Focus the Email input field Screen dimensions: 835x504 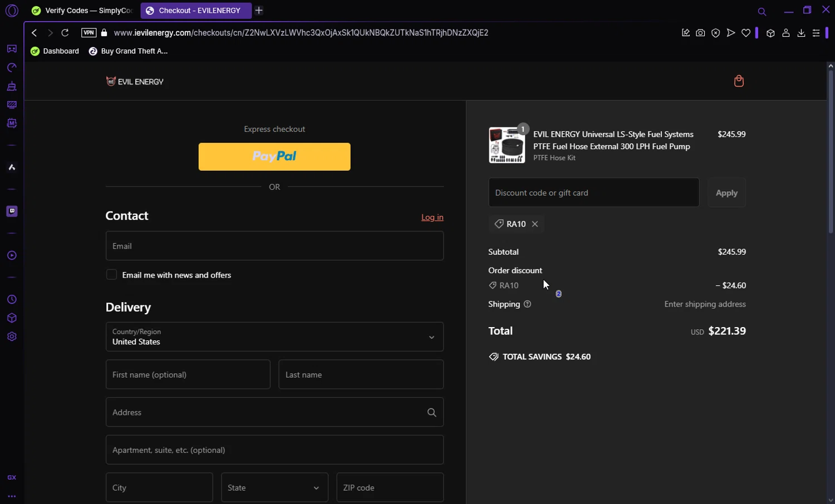pyautogui.click(x=274, y=246)
